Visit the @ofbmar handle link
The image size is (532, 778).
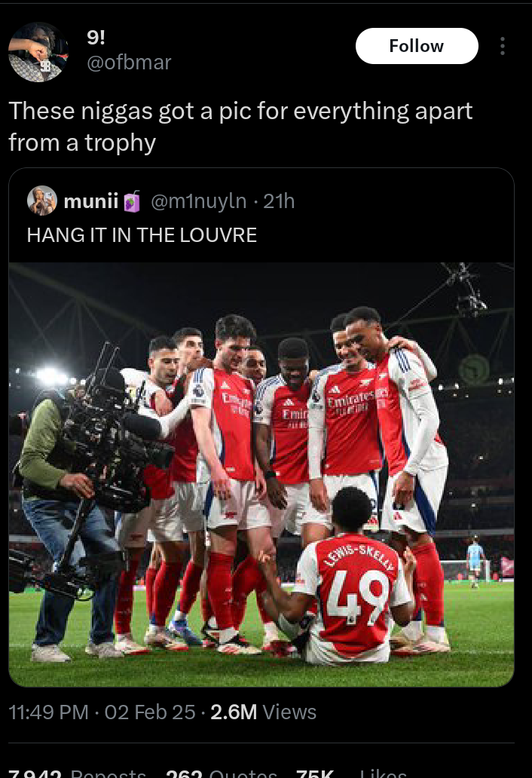pos(129,62)
